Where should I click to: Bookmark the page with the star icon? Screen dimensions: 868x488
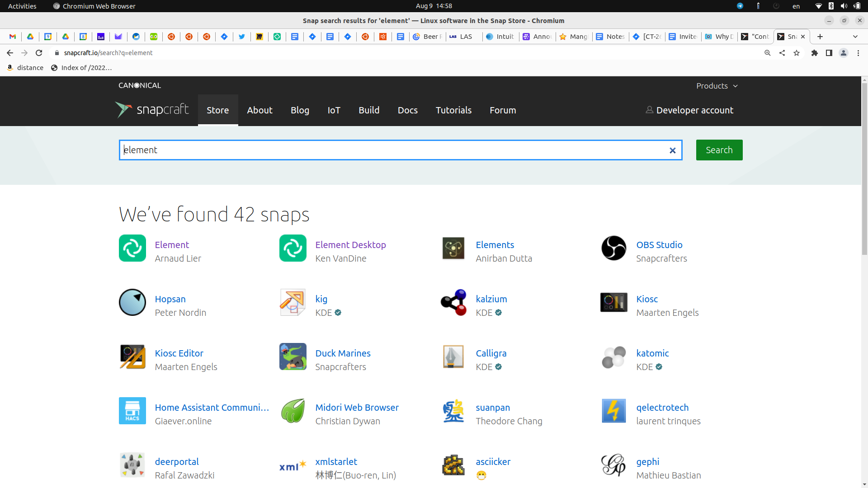click(x=797, y=53)
